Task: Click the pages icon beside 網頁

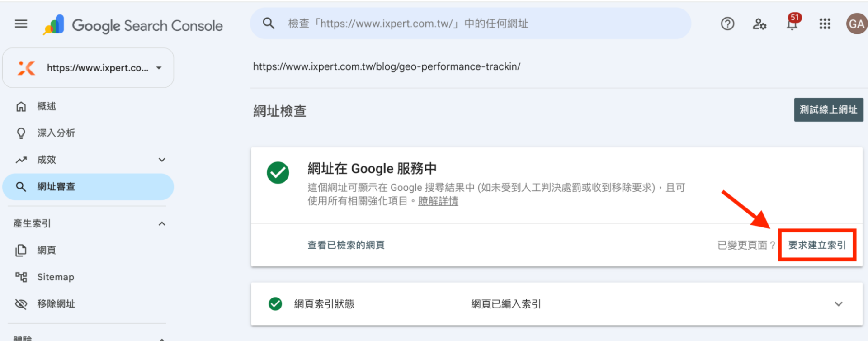Action: tap(21, 250)
